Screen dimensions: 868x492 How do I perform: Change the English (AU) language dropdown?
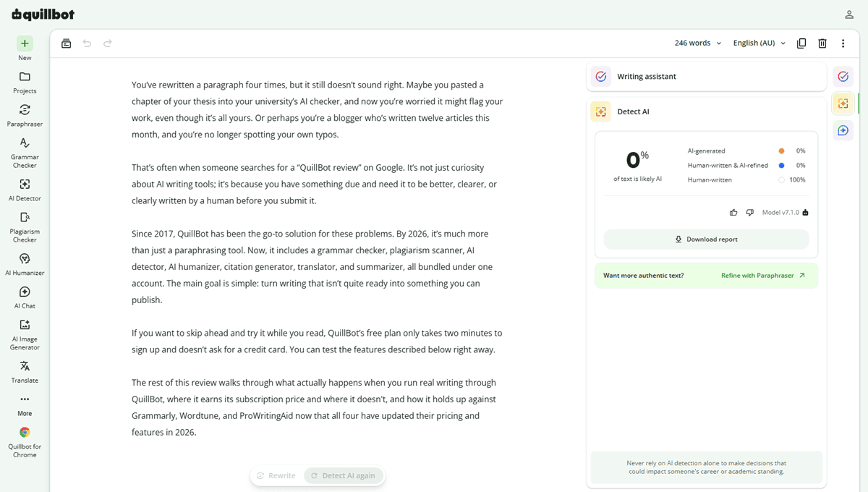759,43
